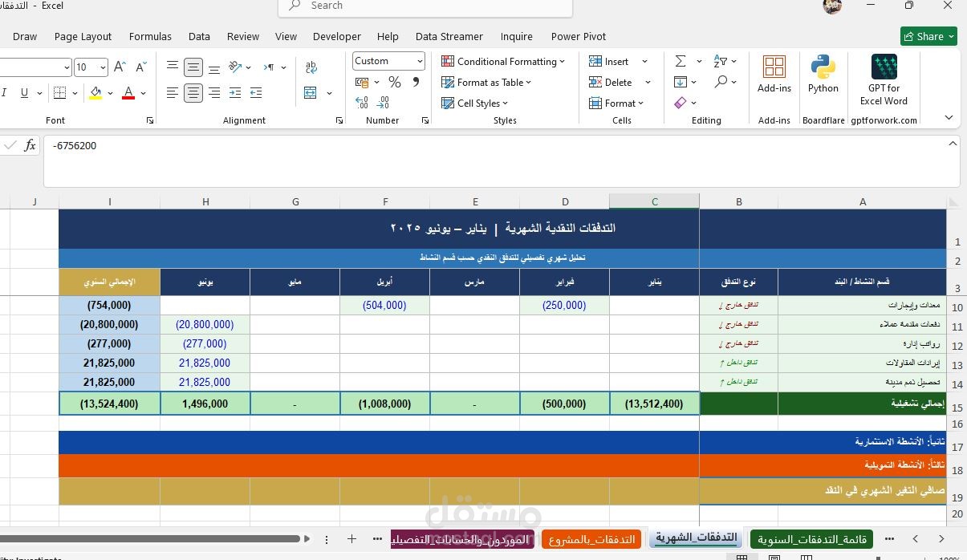Apply the red font color

(128, 93)
